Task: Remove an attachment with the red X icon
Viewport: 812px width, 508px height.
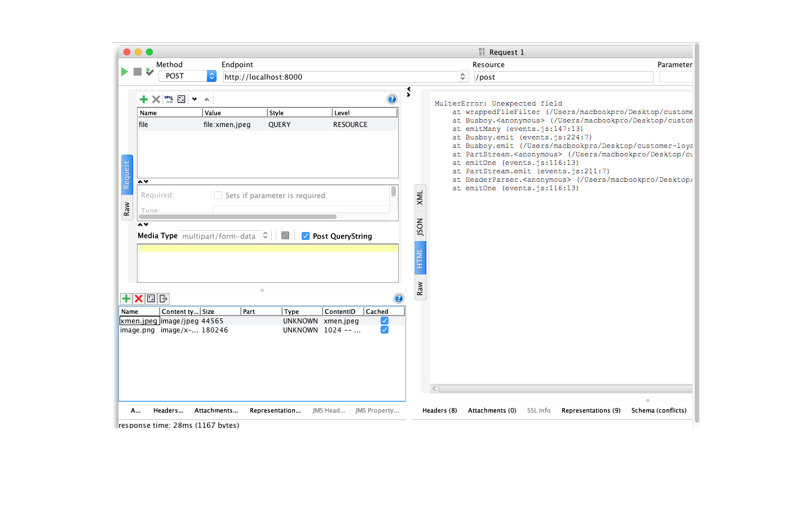Action: pos(139,299)
